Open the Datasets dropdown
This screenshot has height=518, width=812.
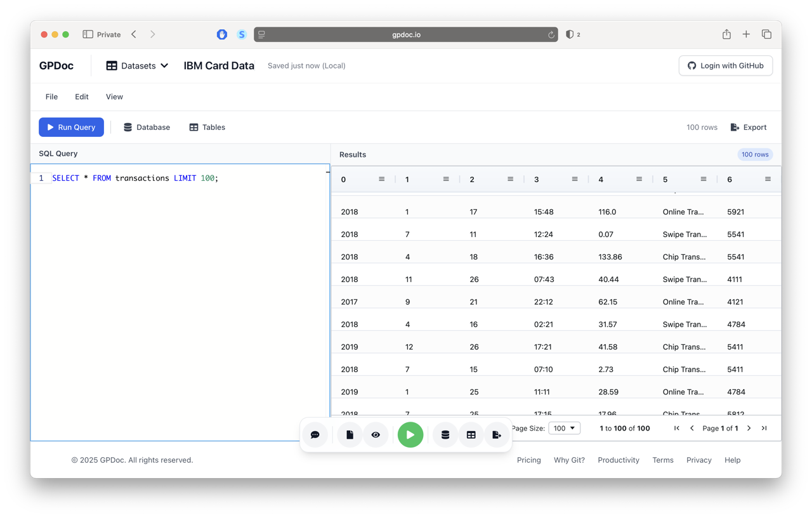pyautogui.click(x=137, y=66)
